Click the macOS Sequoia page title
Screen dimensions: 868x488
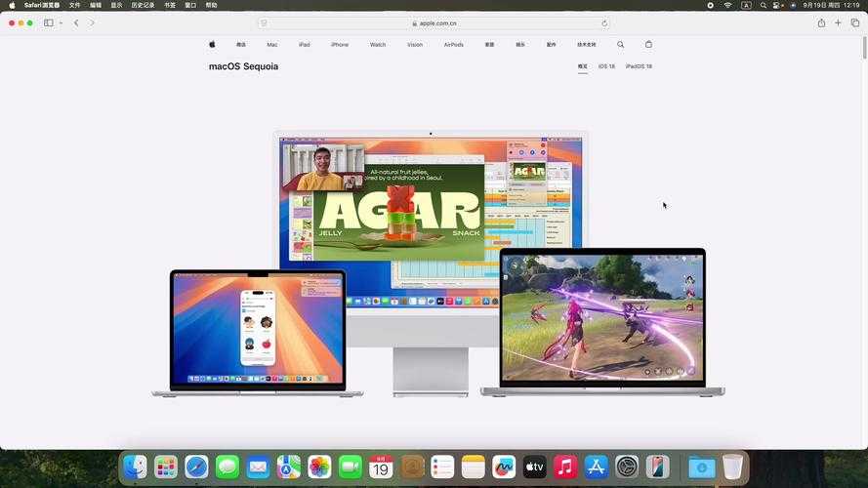tap(243, 66)
